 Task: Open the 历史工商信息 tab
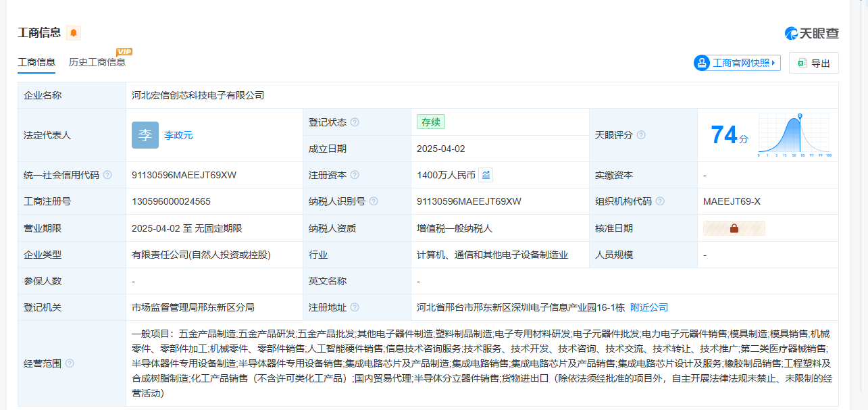[97, 62]
